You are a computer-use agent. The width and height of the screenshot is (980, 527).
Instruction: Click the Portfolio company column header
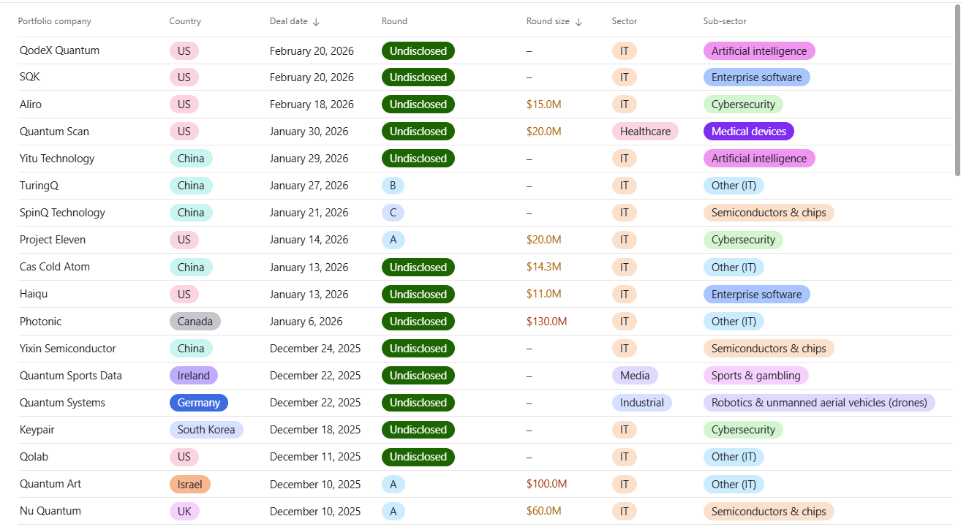click(x=55, y=21)
